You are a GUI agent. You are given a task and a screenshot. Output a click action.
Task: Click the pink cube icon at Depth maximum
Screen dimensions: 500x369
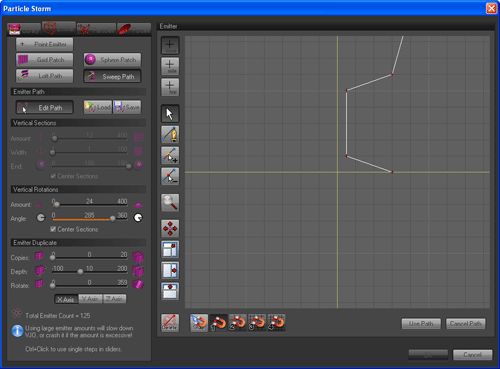tap(138, 271)
